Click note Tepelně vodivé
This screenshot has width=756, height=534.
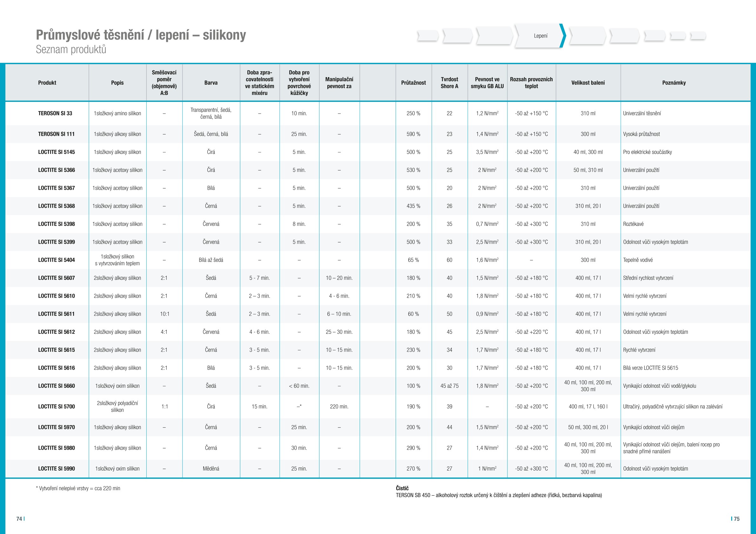point(638,260)
